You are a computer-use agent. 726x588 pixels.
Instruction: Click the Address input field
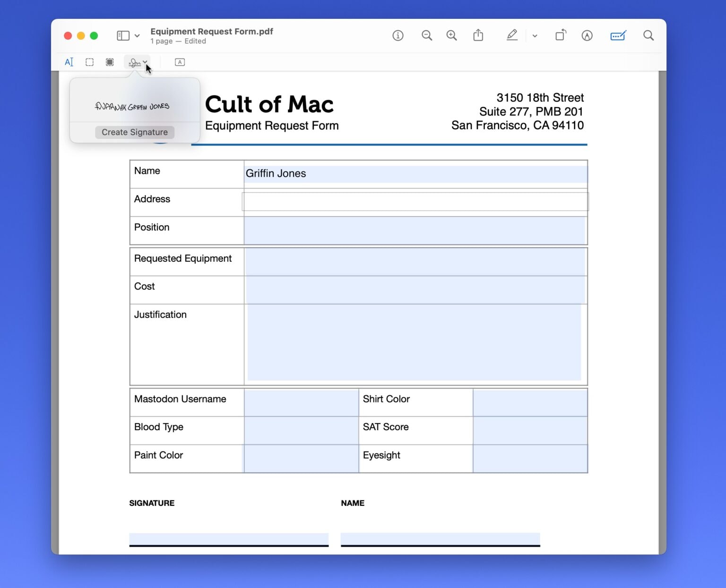(x=415, y=202)
